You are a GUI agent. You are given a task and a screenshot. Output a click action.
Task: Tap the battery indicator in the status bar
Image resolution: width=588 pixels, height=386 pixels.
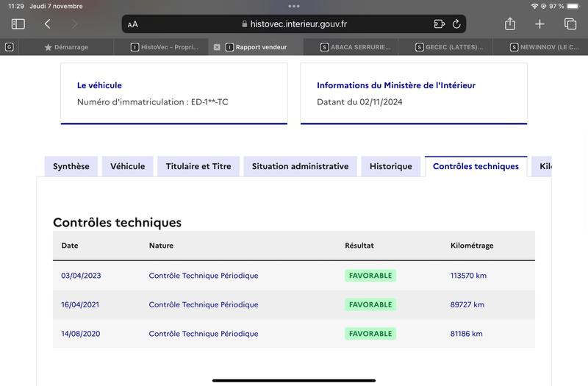573,6
